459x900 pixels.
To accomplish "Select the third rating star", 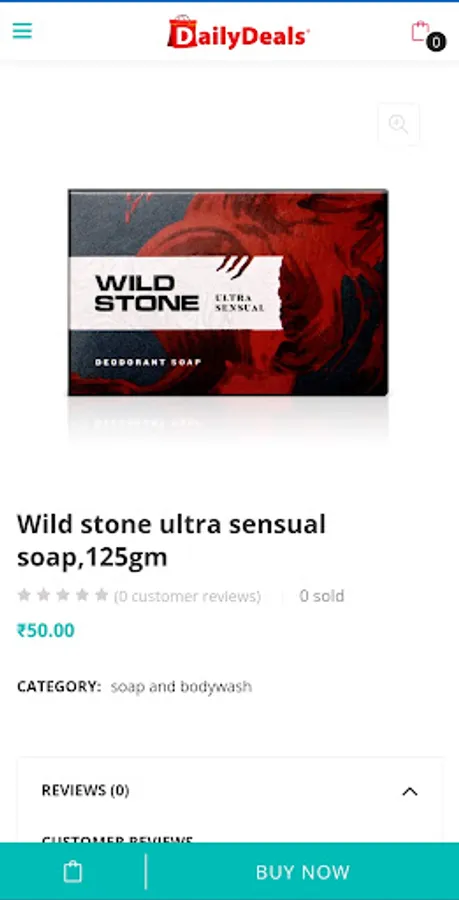I will [63, 595].
